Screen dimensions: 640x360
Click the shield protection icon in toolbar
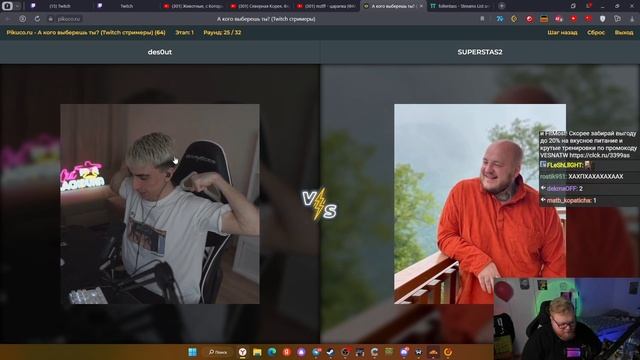pyautogui.click(x=602, y=19)
